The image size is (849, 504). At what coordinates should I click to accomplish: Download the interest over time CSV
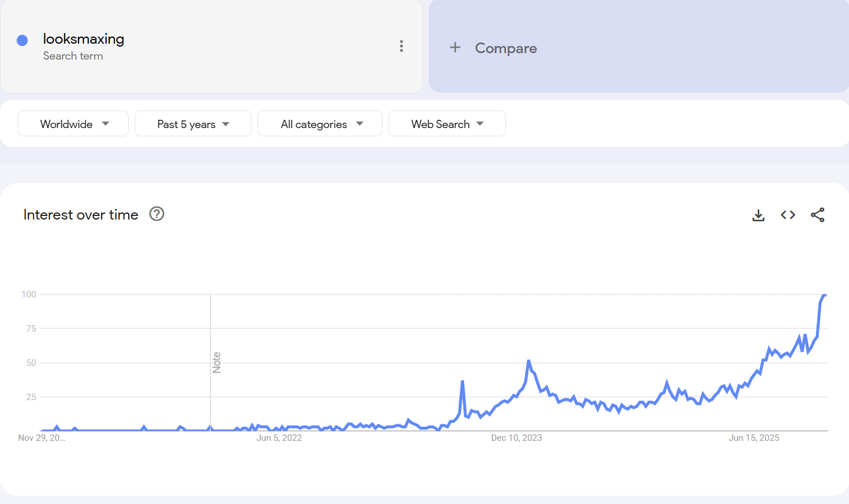(x=759, y=215)
